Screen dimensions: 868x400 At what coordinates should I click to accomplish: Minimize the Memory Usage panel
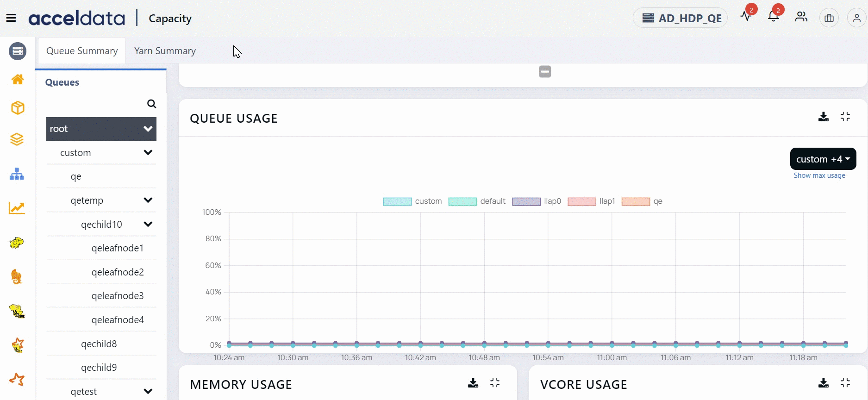click(495, 383)
